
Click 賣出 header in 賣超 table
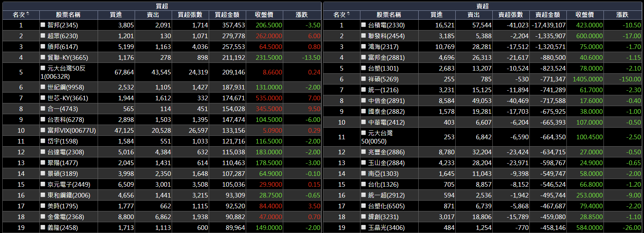473,15
